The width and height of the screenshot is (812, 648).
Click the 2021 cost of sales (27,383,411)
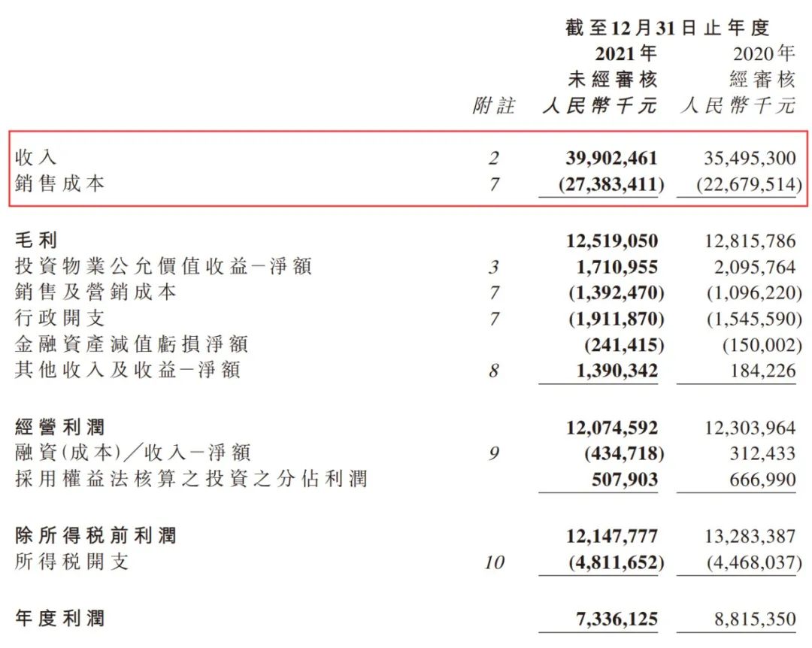(611, 184)
